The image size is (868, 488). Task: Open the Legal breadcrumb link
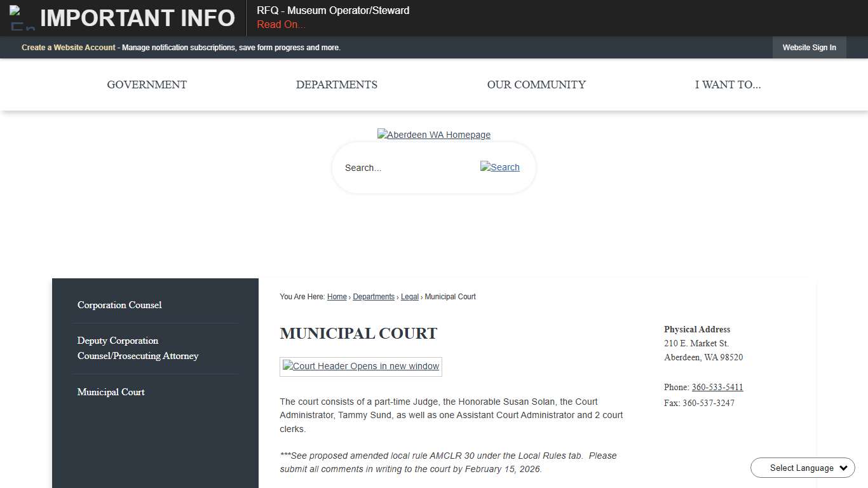[409, 297]
